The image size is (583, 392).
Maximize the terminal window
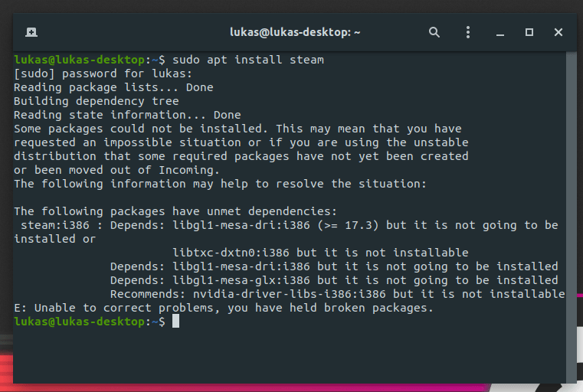529,32
